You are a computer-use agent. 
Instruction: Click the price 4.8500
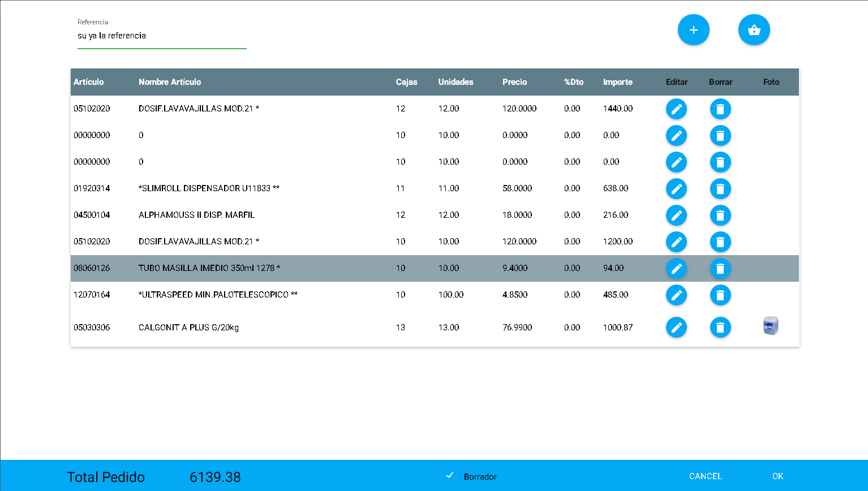[x=515, y=295]
